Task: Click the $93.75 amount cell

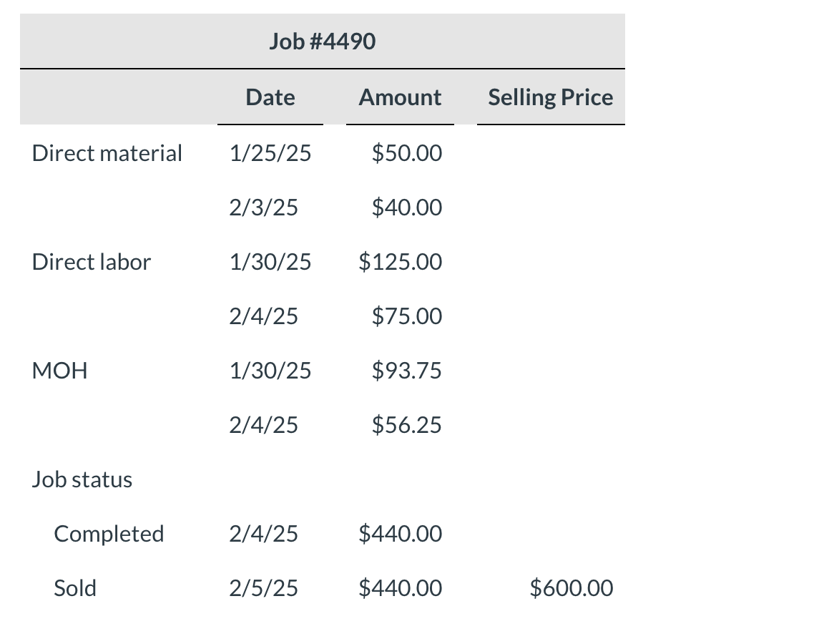Action: (x=407, y=371)
